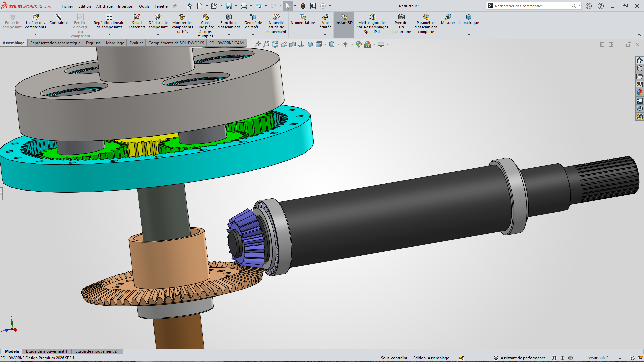Collapse the ribbon with the chevron arrow
Image resolution: width=644 pixels, height=362 pixels.
coord(639,35)
